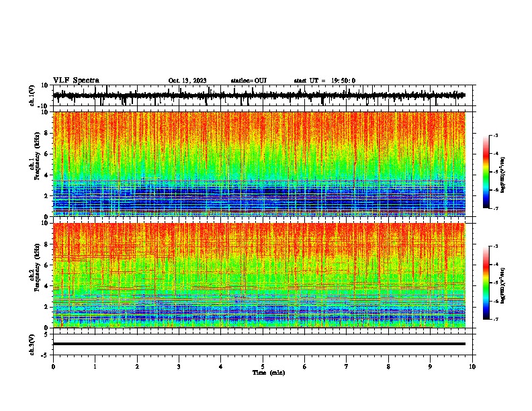Click the ch.1 color scale bar

486,172
